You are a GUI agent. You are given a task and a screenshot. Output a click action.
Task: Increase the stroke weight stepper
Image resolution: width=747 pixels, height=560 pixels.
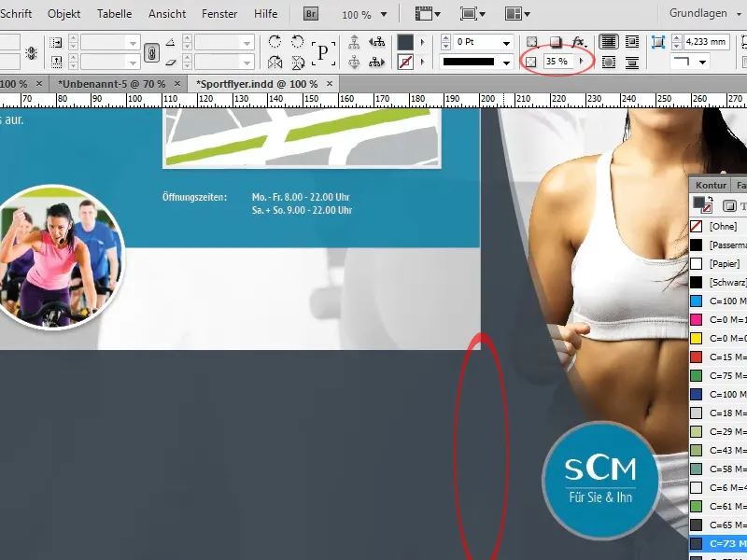pos(445,38)
